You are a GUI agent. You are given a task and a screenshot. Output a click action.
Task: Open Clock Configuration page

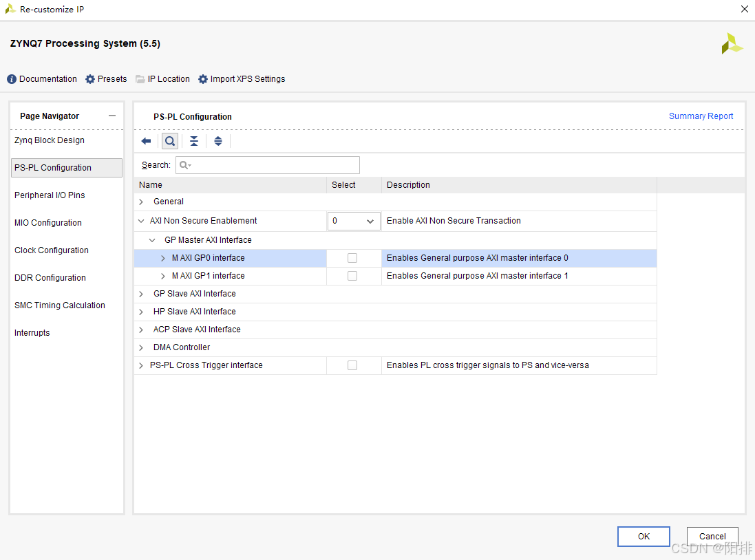pyautogui.click(x=52, y=250)
